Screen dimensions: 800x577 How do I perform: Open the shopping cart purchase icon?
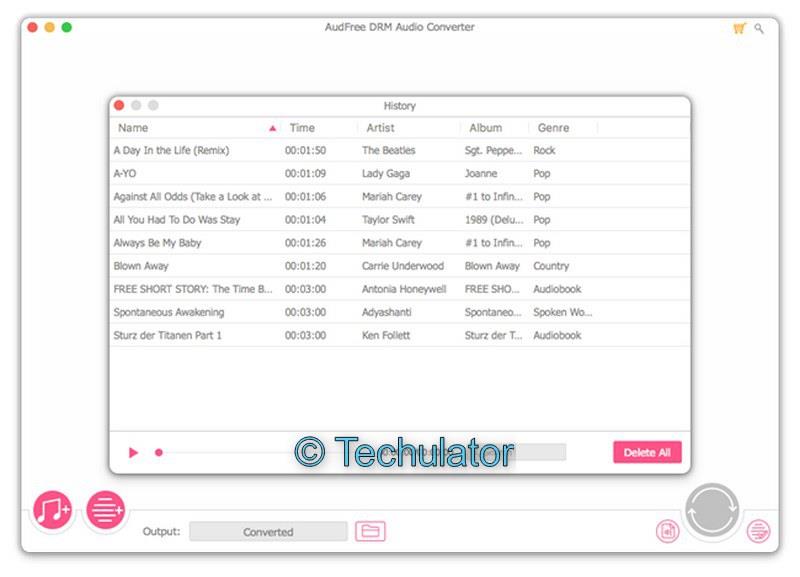pyautogui.click(x=739, y=28)
